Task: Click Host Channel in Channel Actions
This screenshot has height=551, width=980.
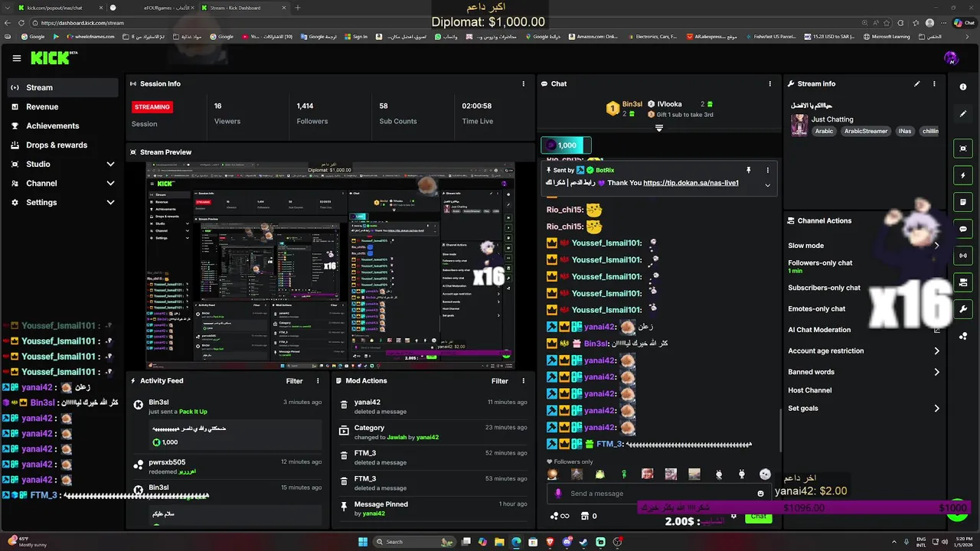Action: point(809,390)
